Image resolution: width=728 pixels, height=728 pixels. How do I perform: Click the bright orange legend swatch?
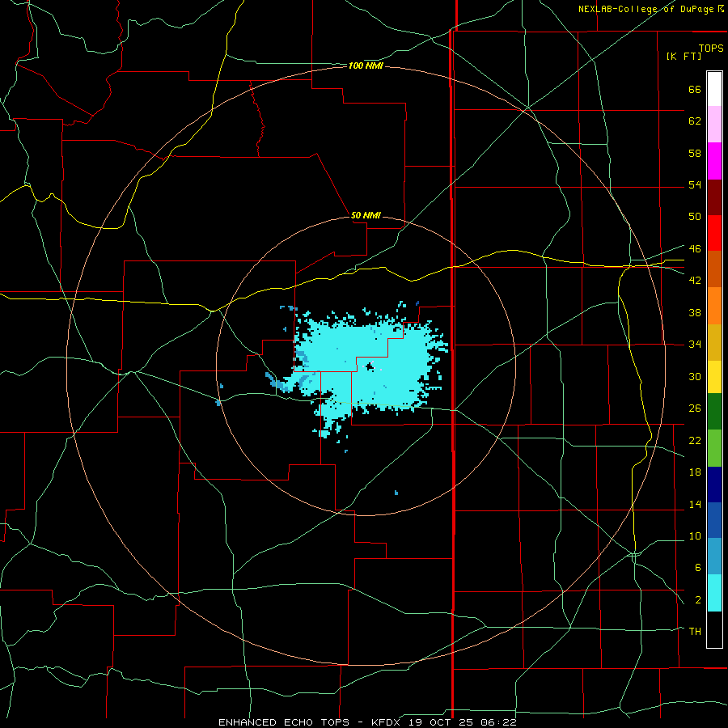[x=714, y=306]
